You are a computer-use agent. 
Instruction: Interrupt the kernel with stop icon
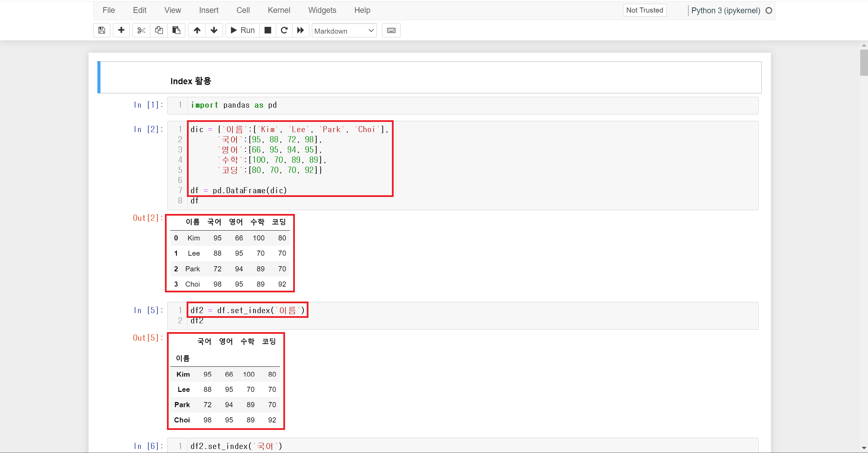tap(268, 30)
